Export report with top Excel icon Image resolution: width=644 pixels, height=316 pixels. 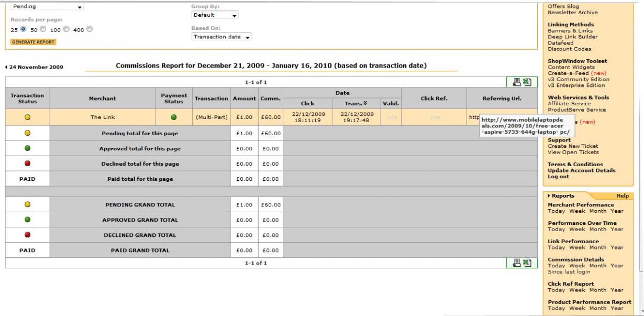(x=527, y=82)
